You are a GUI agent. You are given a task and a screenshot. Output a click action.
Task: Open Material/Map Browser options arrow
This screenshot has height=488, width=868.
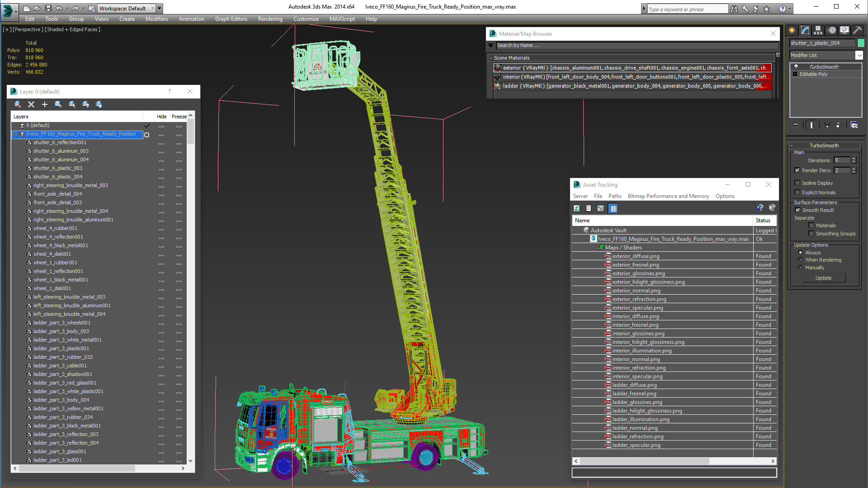491,45
